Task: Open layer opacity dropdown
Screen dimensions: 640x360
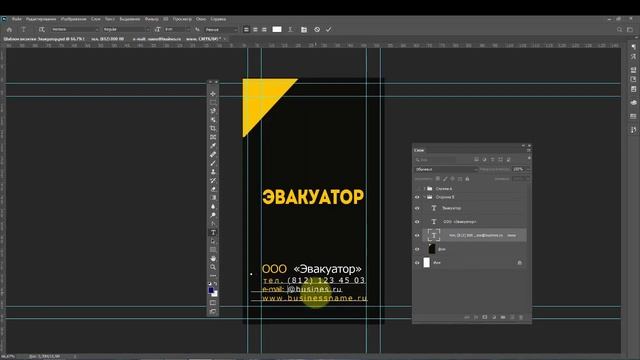Action: click(528, 169)
